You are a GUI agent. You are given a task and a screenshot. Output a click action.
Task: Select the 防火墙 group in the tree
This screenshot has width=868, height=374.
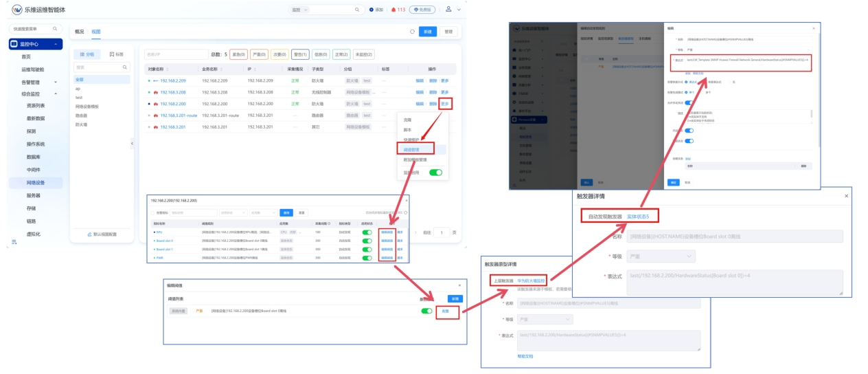coord(81,124)
